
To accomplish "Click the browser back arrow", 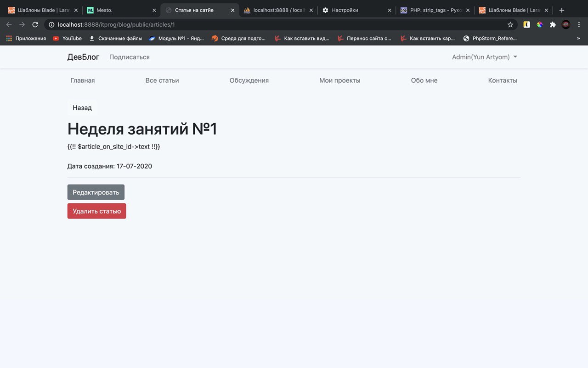I will [x=9, y=24].
